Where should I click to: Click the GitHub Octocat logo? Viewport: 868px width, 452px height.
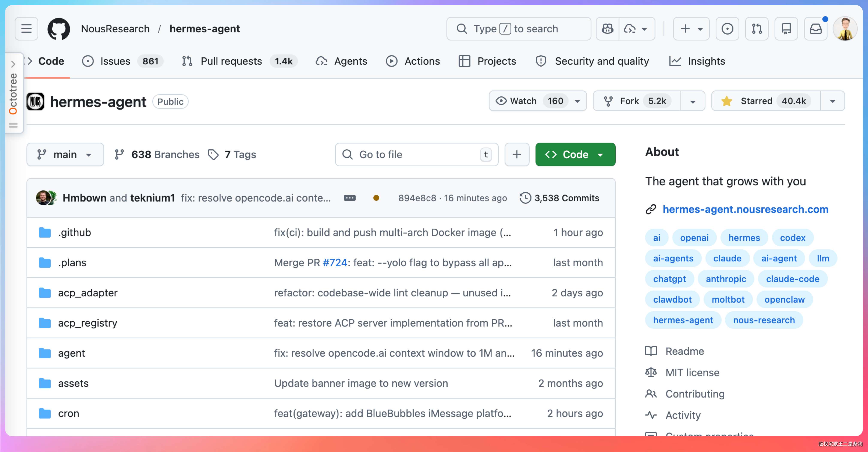pyautogui.click(x=59, y=29)
